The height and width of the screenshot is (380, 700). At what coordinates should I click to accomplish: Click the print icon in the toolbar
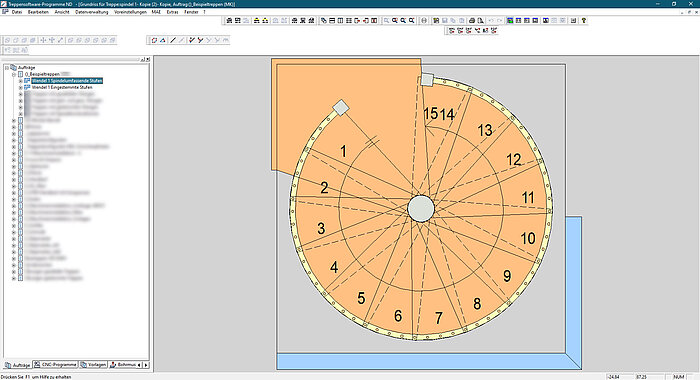click(472, 21)
